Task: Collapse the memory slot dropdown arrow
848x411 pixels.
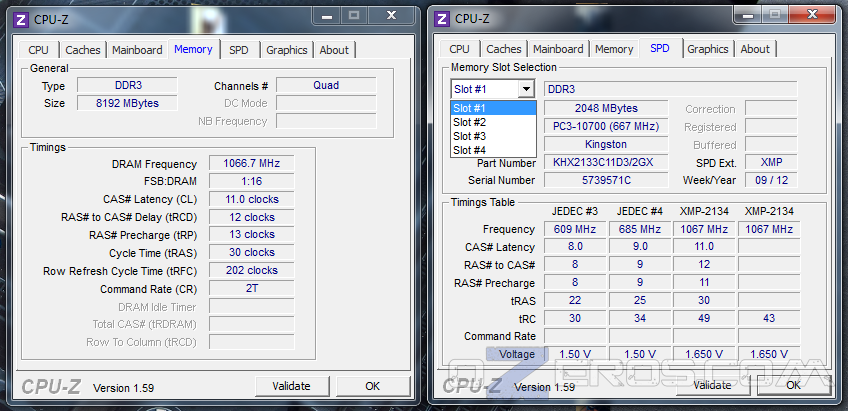Action: (x=526, y=89)
